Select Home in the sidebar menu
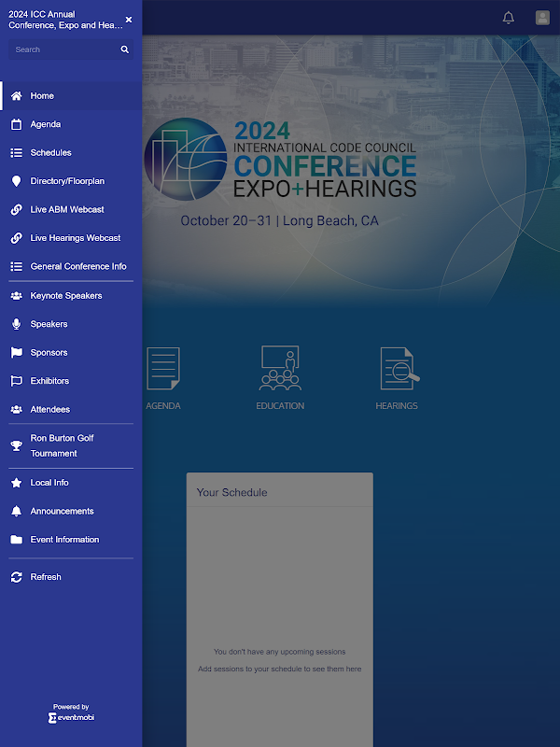Viewport: 560px width, 747px height. (71, 96)
